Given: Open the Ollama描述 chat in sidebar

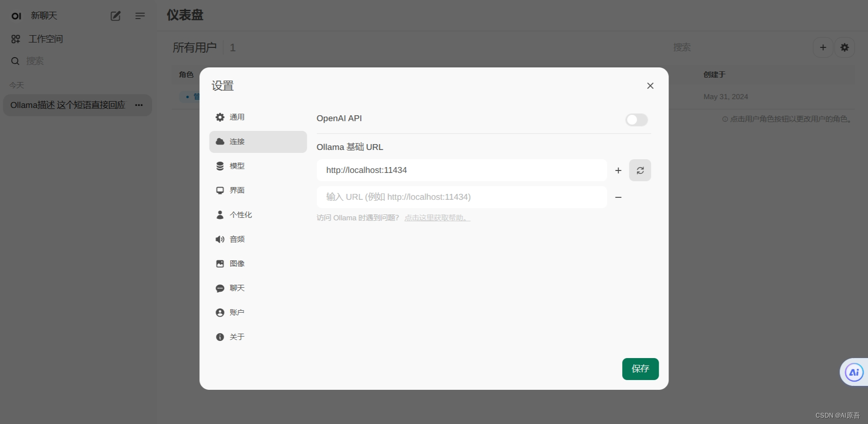Looking at the screenshot, I should tap(68, 105).
